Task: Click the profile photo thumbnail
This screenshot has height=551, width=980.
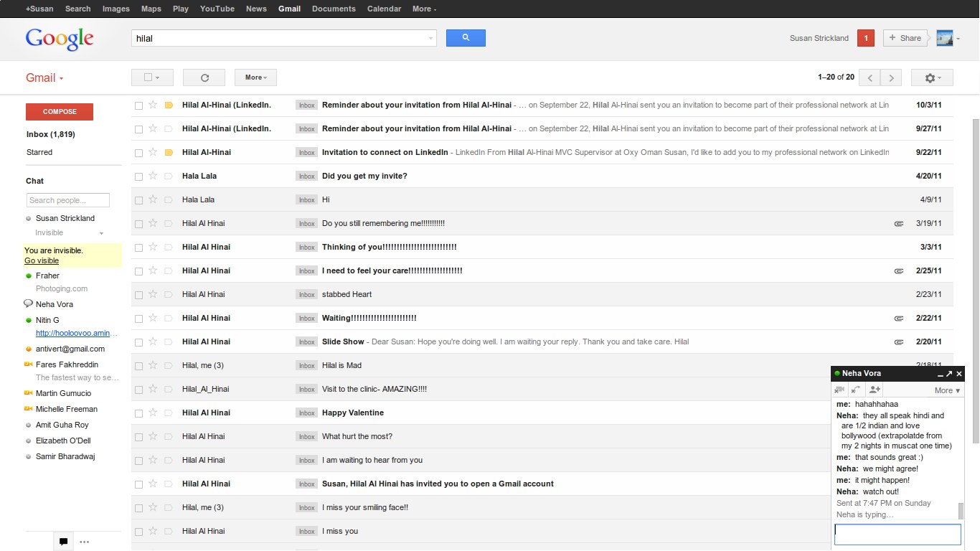Action: point(945,38)
